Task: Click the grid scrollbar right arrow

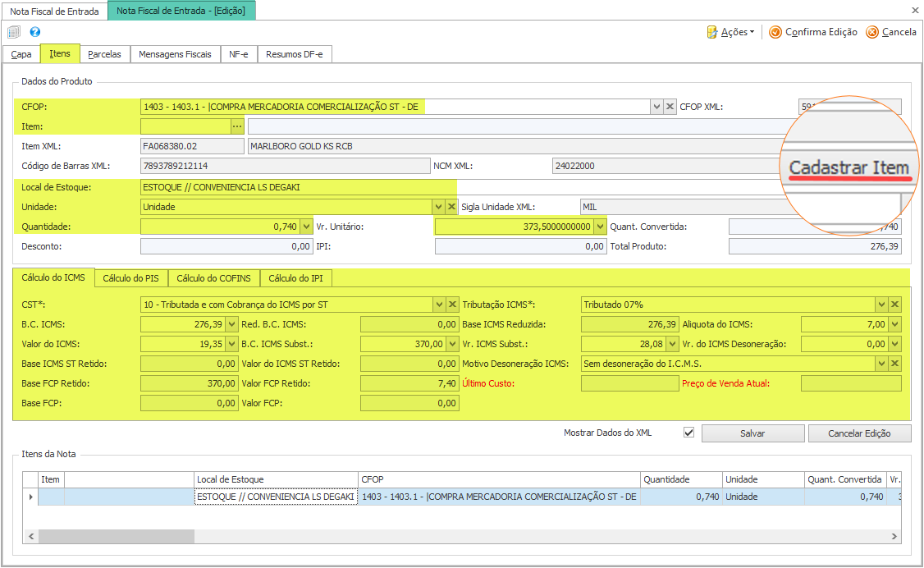Action: click(894, 536)
